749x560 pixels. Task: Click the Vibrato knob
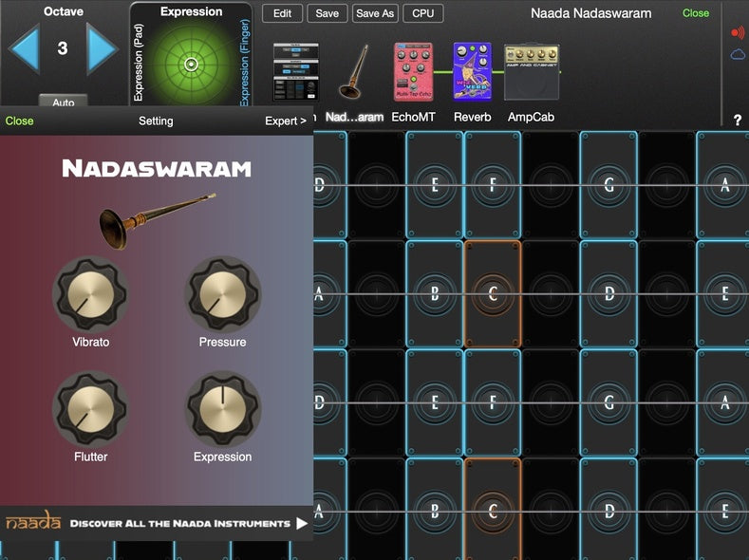[x=91, y=294]
